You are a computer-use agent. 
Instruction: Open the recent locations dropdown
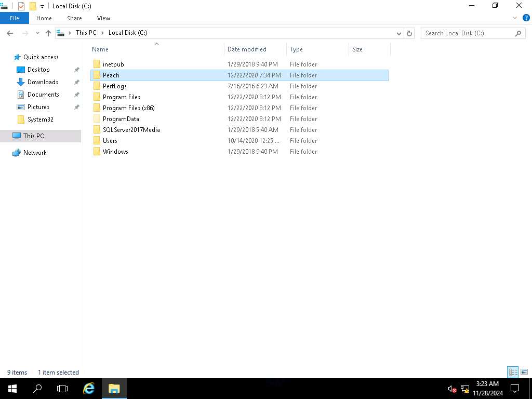click(37, 33)
